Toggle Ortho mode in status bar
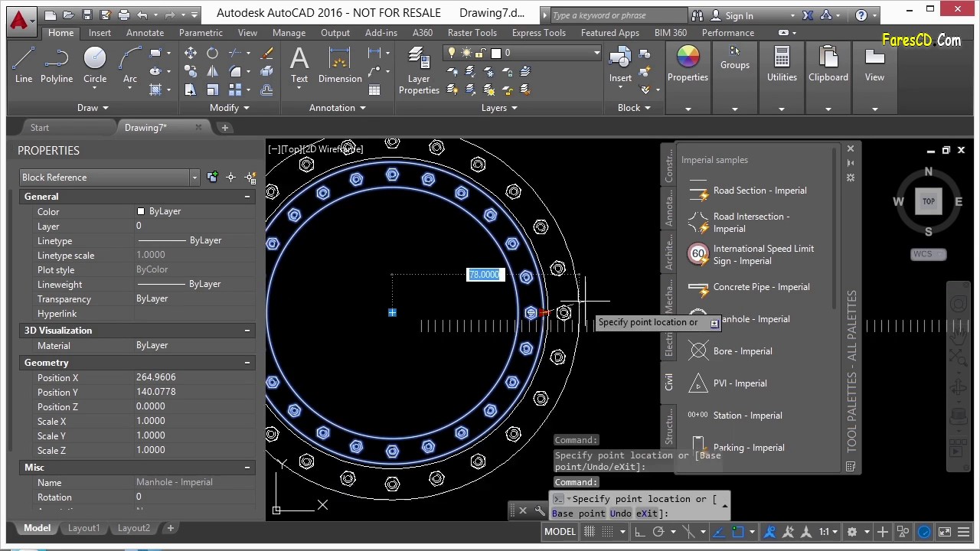The height and width of the screenshot is (551, 980). click(x=639, y=532)
